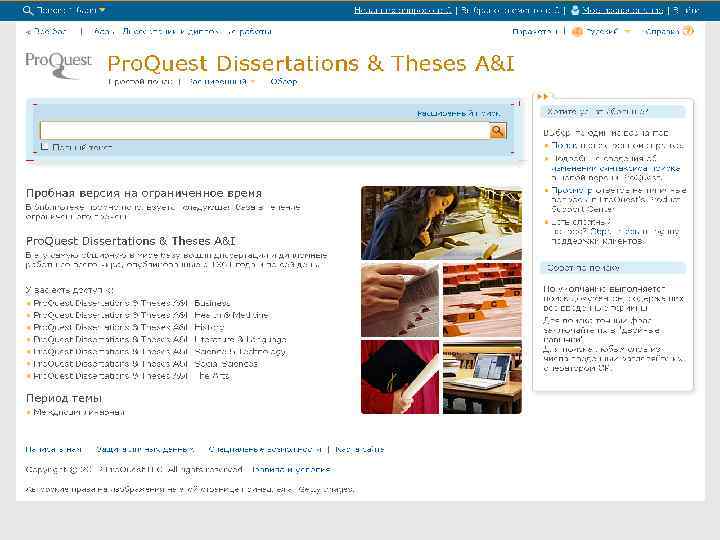Click the magnifier icon in the top blue bar
720x540 pixels.
28,10
